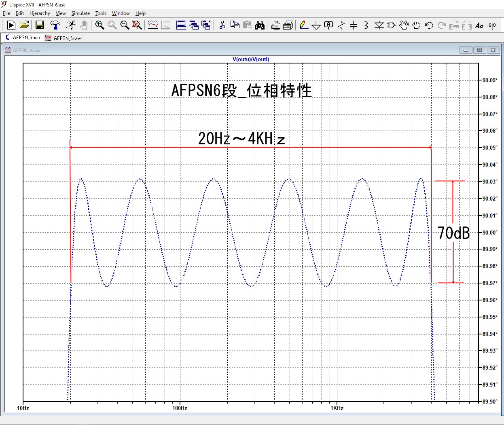This screenshot has width=504, height=425.
Task: Open Find with the binoculars icon
Action: tap(260, 25)
